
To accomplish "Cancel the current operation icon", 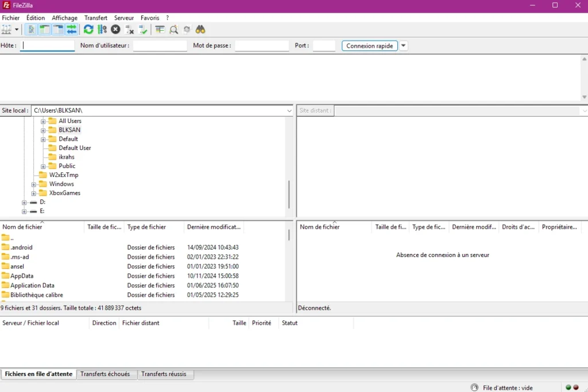I will click(x=115, y=30).
